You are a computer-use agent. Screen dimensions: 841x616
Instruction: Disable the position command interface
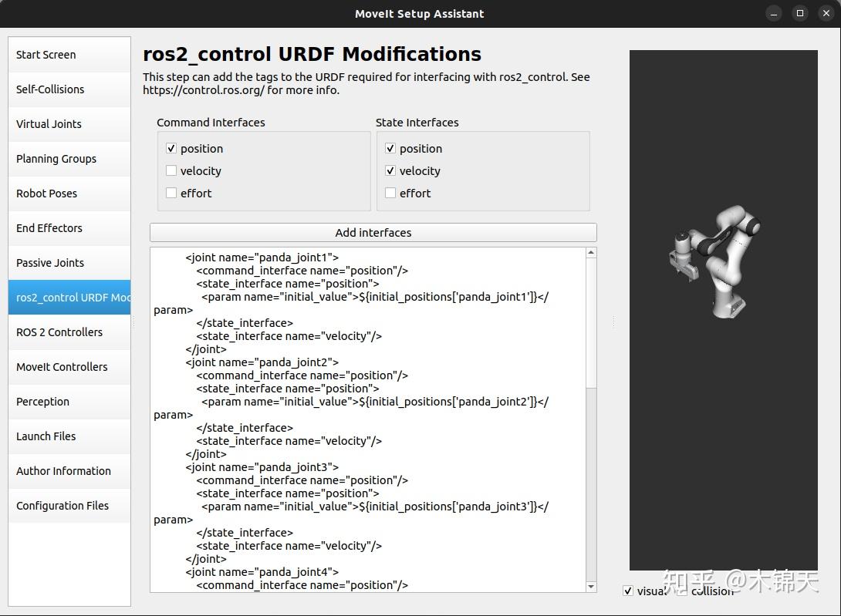(171, 148)
